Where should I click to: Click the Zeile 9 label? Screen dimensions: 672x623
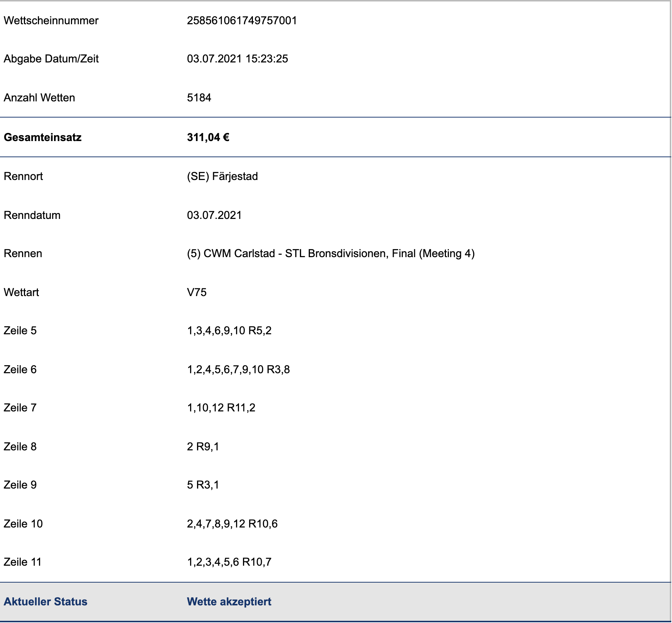tap(20, 485)
